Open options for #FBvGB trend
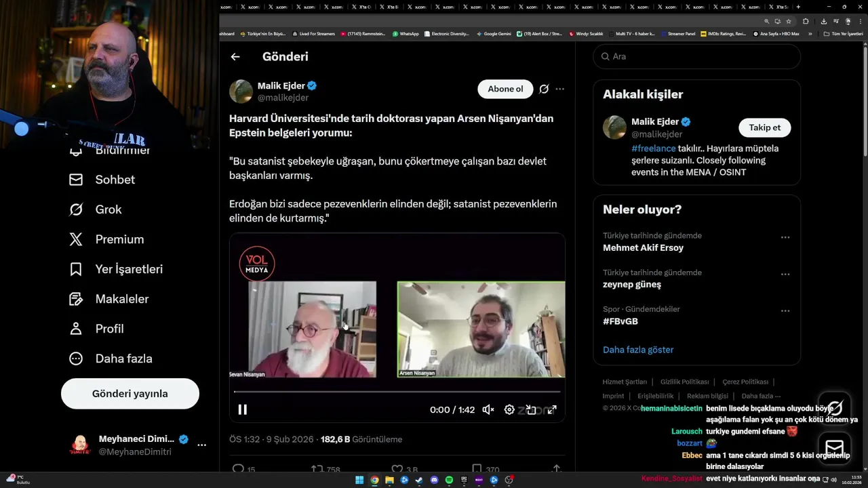Screen dimensions: 868x488 785,310
